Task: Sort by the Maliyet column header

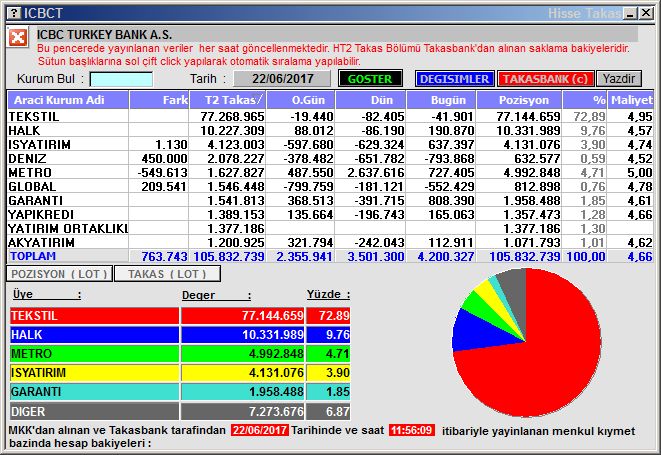Action: tap(631, 100)
